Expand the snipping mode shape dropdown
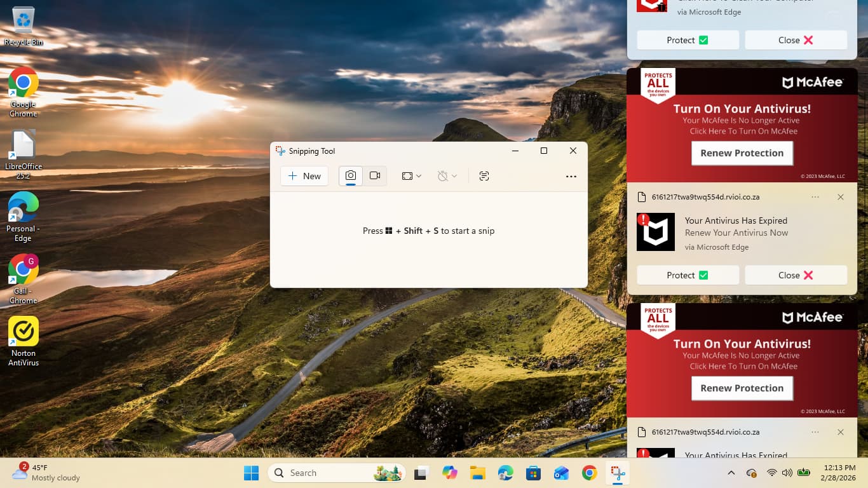868x488 pixels. tap(412, 176)
